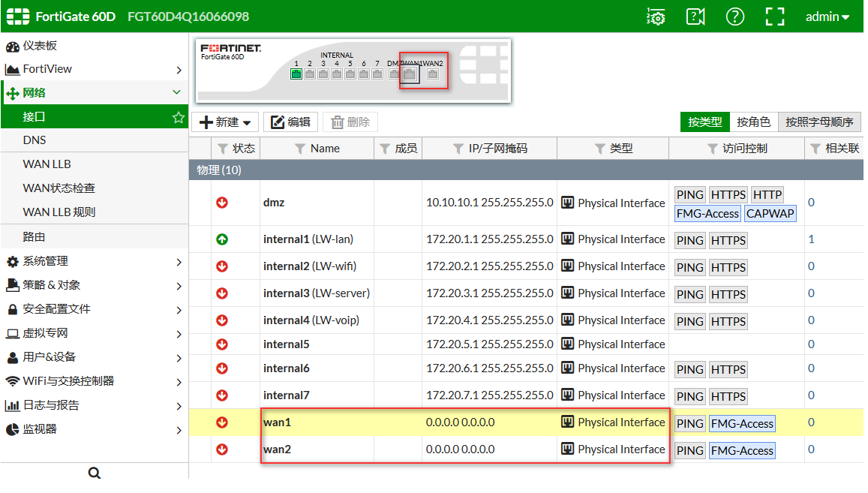Open the 新建 dropdown button
Viewport: 868px width, 493px height.
(x=226, y=122)
